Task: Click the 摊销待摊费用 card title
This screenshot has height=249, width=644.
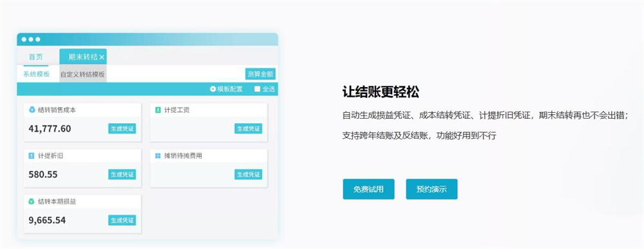Action: (x=183, y=156)
